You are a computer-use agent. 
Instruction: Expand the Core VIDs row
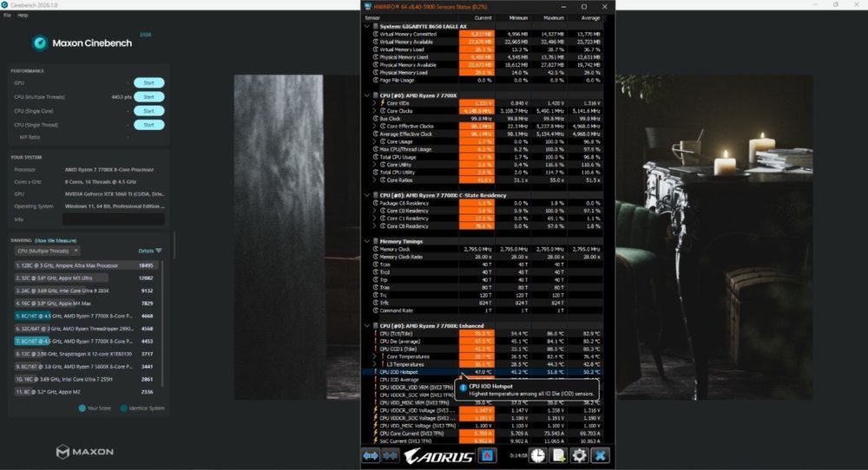(x=375, y=103)
